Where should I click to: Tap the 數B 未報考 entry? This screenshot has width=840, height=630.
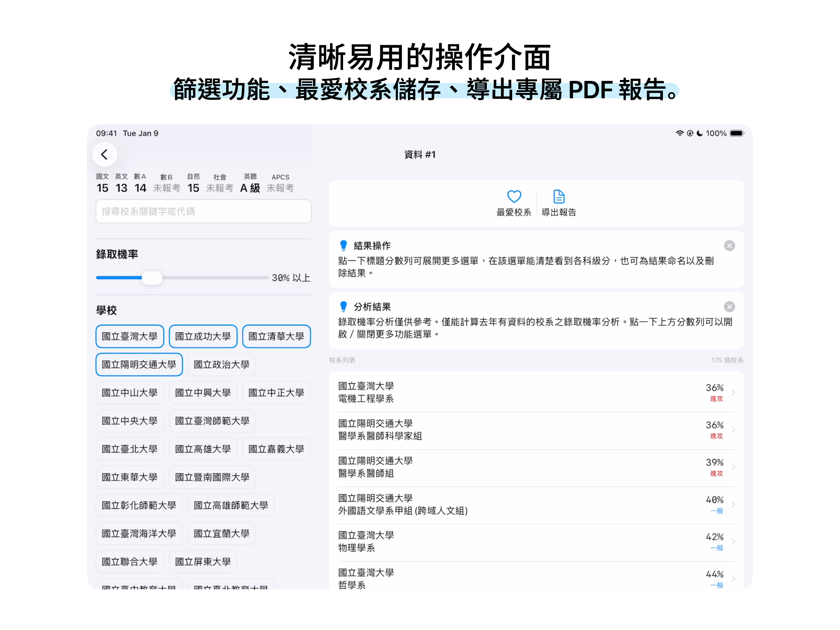(166, 183)
